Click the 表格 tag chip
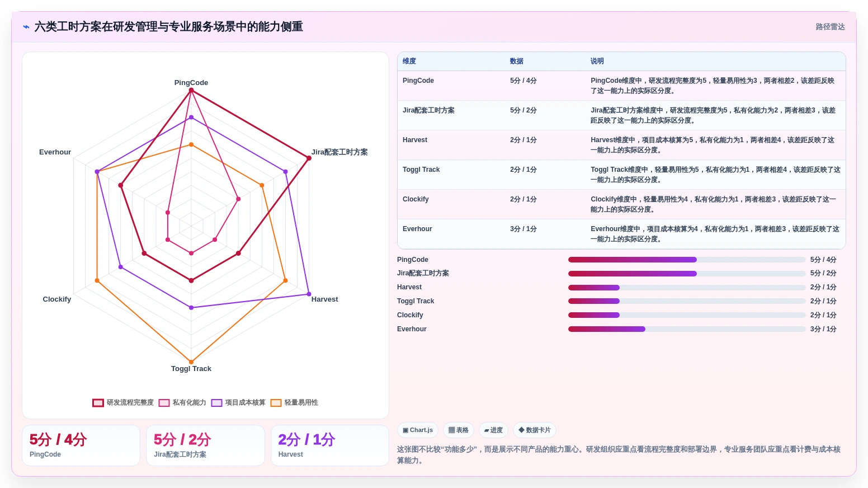This screenshot has height=488, width=868. coord(459,430)
